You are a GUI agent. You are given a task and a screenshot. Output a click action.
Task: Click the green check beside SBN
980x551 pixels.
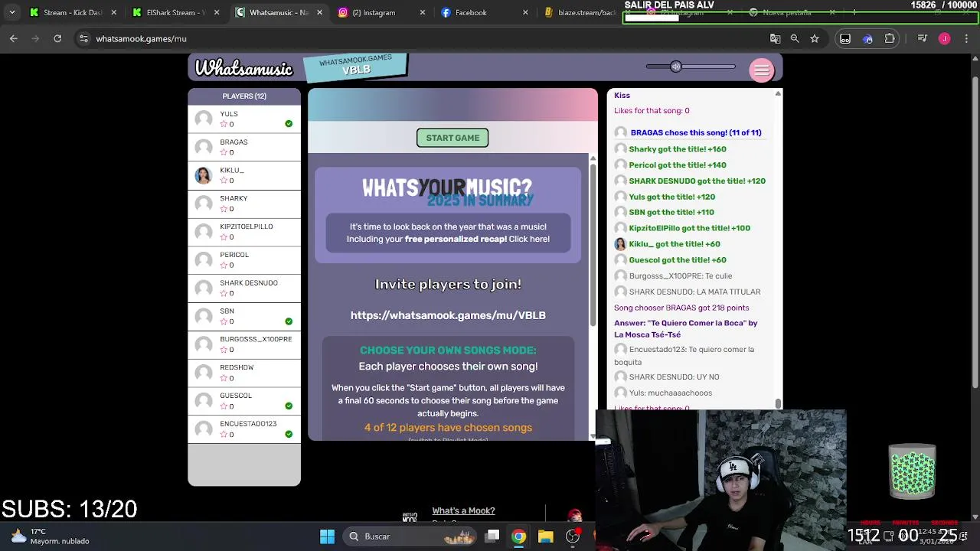point(289,321)
